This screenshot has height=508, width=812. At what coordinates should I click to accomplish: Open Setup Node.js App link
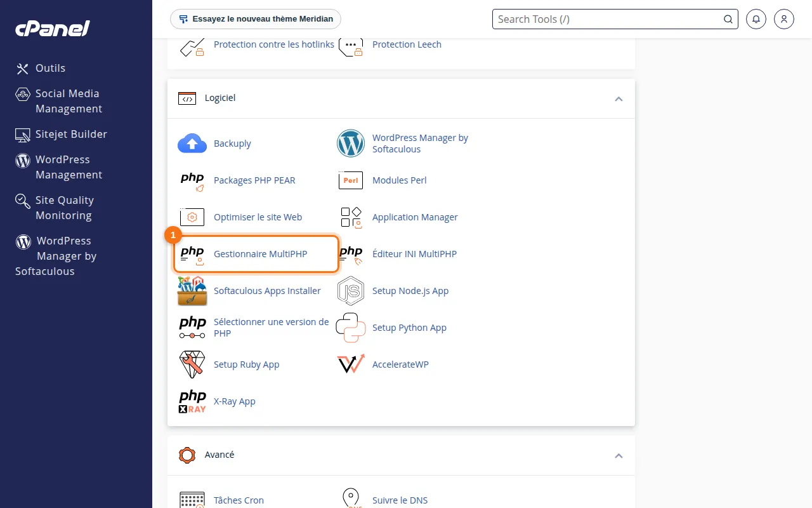point(410,291)
